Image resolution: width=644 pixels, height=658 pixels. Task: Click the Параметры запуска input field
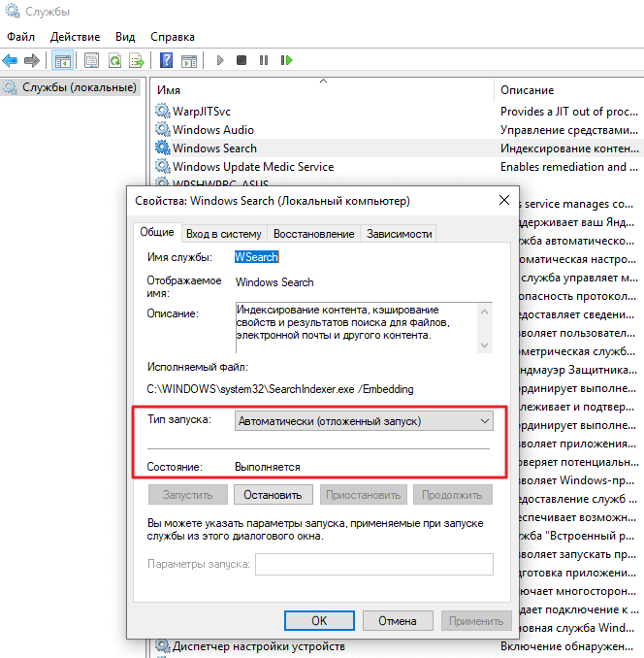374,565
